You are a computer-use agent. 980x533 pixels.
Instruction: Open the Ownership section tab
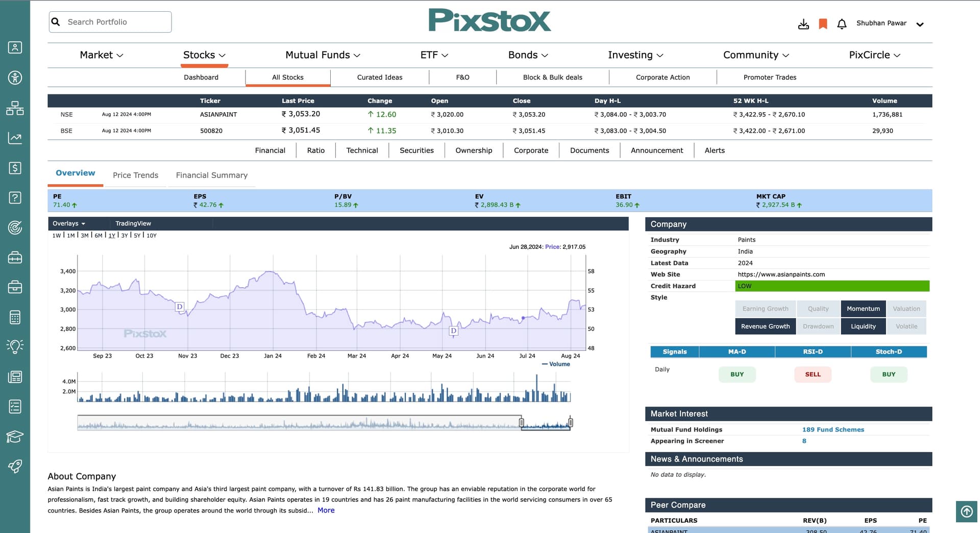tap(474, 150)
